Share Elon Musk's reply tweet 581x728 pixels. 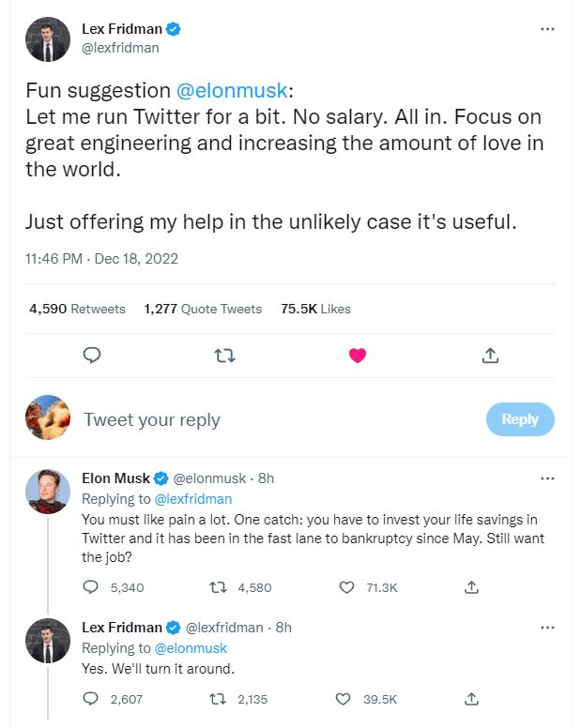472,587
